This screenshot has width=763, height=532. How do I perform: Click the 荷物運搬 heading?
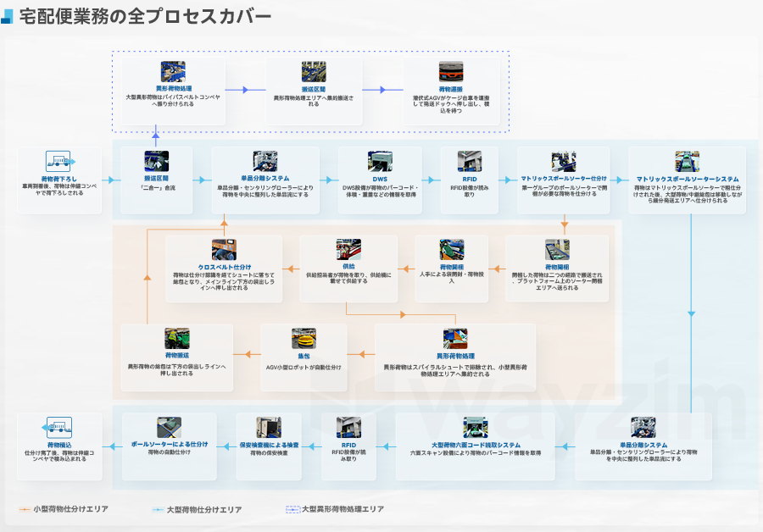click(x=451, y=90)
